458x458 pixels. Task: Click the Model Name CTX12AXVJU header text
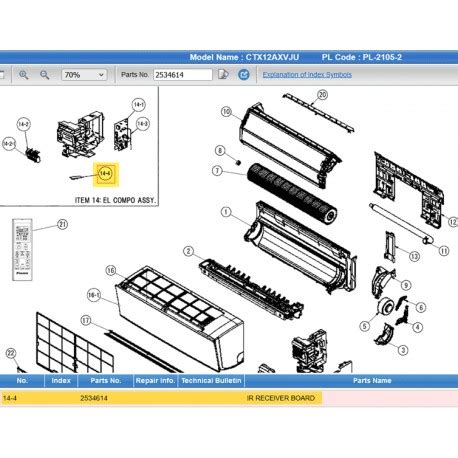244,57
